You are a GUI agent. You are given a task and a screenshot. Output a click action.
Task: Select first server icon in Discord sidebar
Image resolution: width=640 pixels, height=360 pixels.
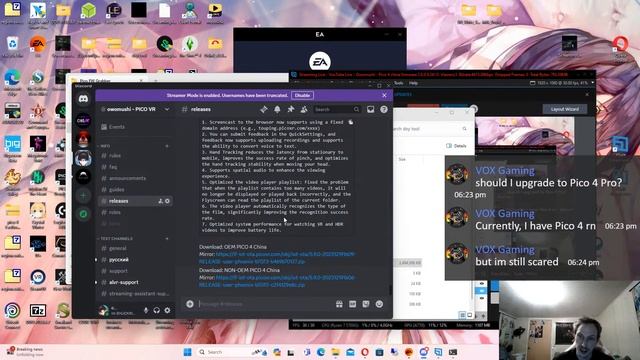83,121
